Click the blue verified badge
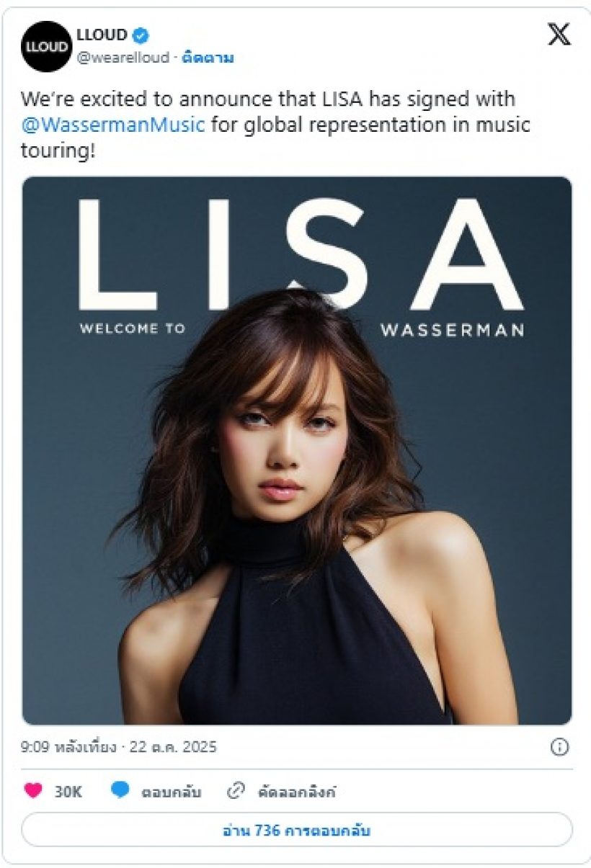Screen dimensions: 591x868 pos(142,35)
